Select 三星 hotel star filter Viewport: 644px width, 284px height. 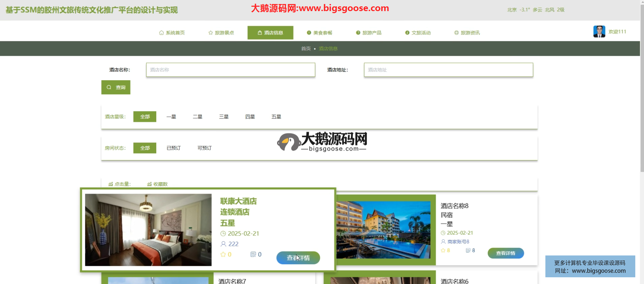coord(224,116)
